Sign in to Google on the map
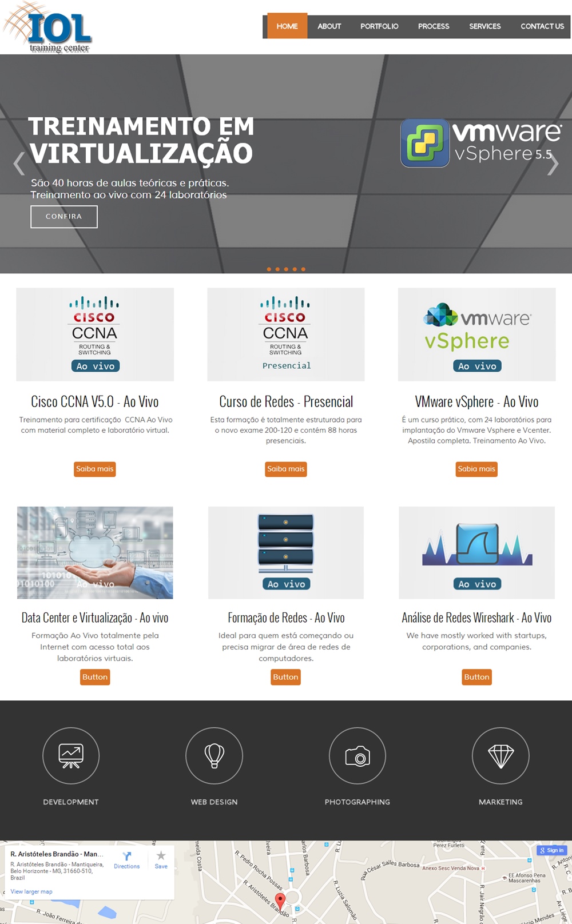 coord(551,850)
